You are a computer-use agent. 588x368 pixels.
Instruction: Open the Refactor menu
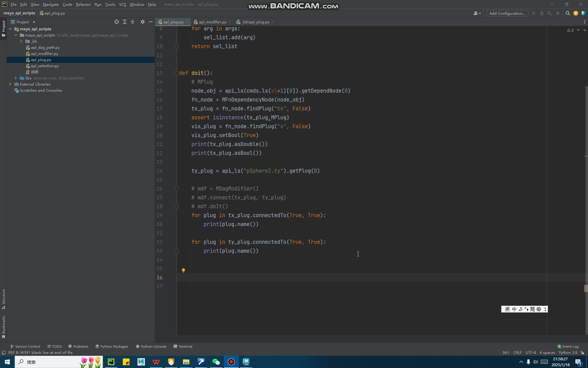tap(83, 4)
